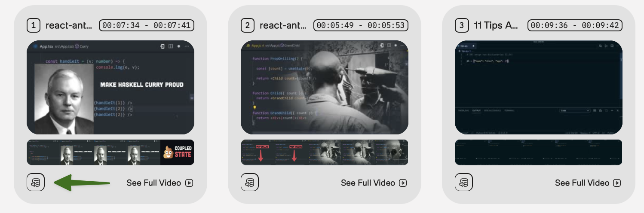
Task: Select the Coupled State frame in filmstrip
Action: (x=178, y=152)
